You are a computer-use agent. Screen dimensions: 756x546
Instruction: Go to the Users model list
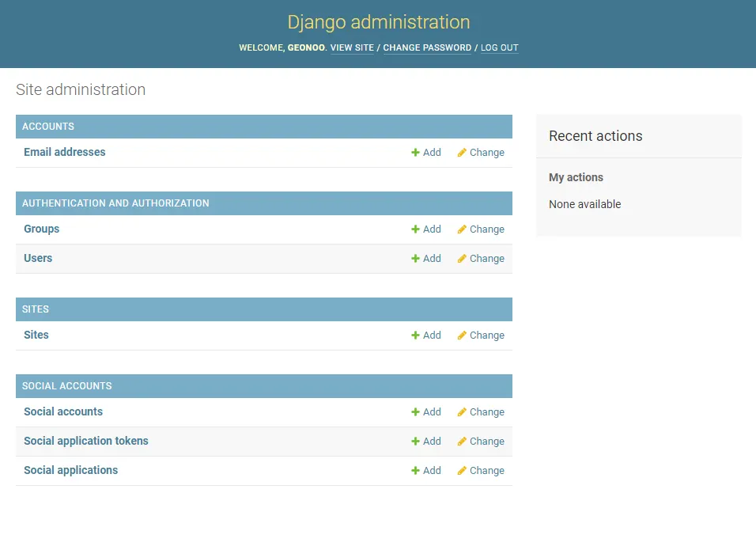click(x=38, y=258)
